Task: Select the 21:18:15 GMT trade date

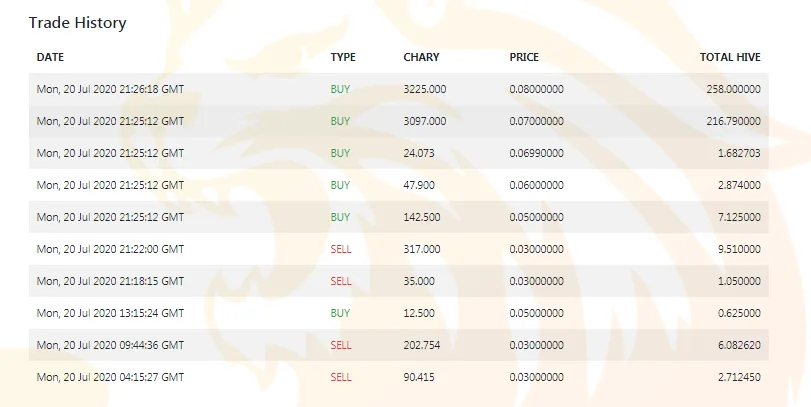Action: pos(110,281)
